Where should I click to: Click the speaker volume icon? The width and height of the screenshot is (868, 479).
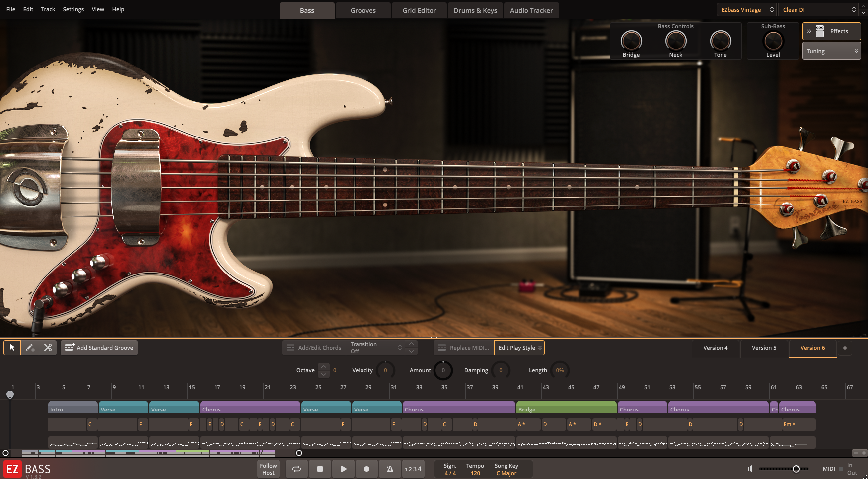[x=750, y=469]
